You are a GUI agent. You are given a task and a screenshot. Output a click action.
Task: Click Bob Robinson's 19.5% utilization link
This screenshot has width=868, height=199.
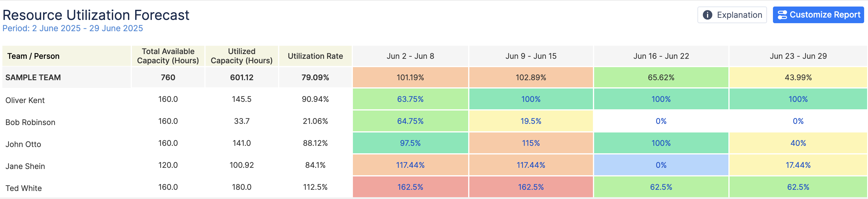point(531,121)
